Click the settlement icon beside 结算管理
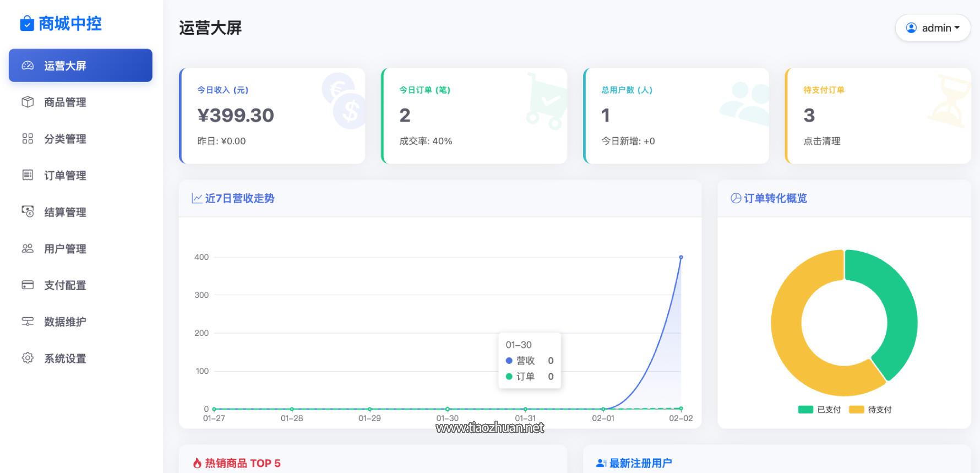The image size is (980, 473). [x=28, y=212]
